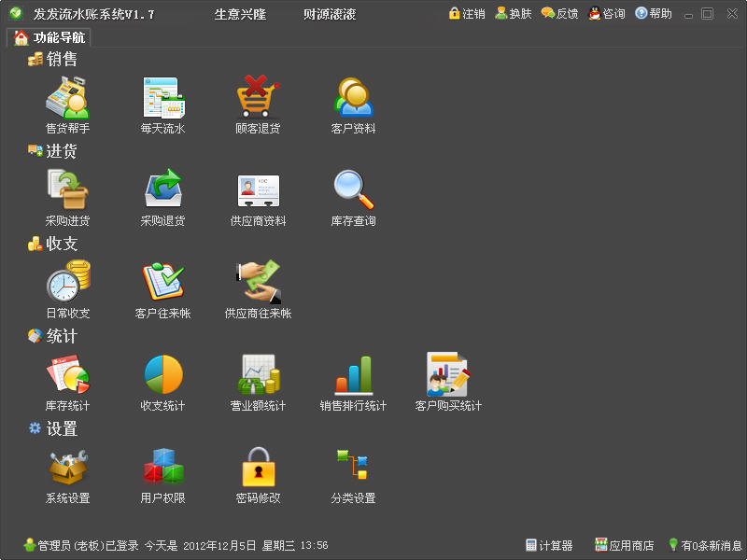Open 分类设置 category settings
Screen dimensions: 747x560
pyautogui.click(x=353, y=475)
